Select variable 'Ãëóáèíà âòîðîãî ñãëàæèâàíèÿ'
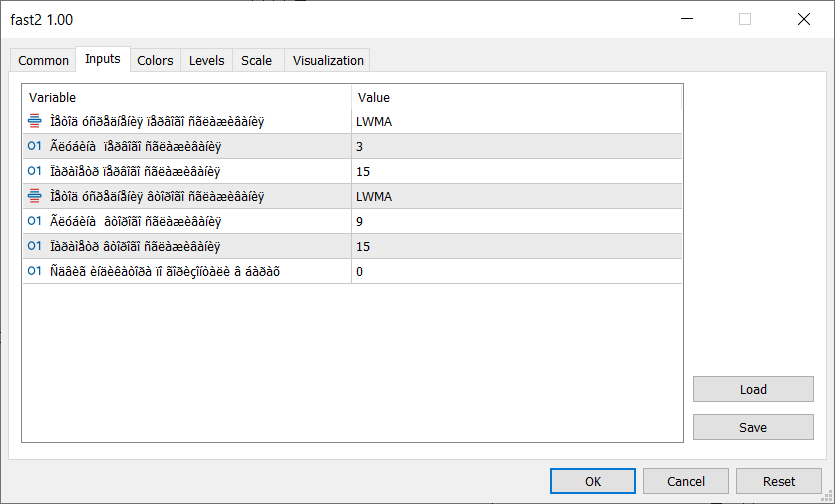 coord(135,222)
